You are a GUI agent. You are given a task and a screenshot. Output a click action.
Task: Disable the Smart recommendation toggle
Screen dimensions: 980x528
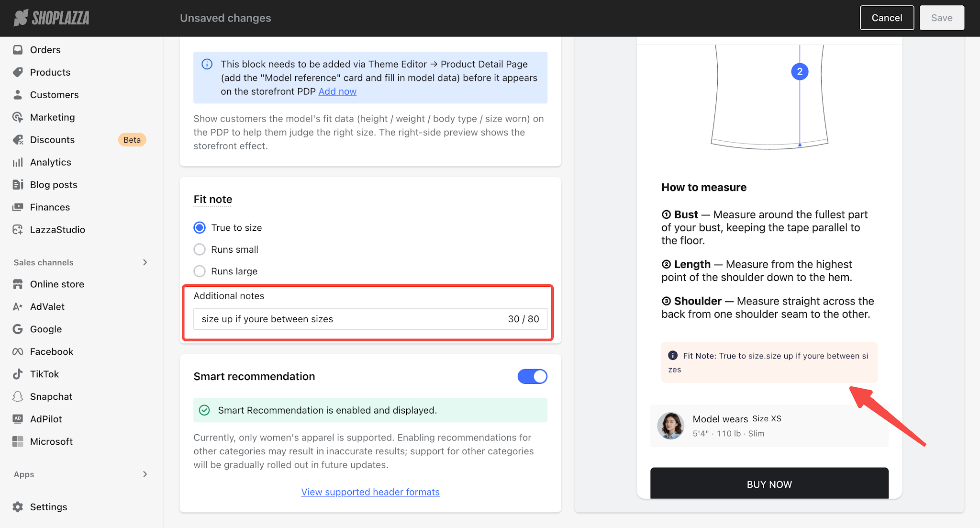(532, 376)
